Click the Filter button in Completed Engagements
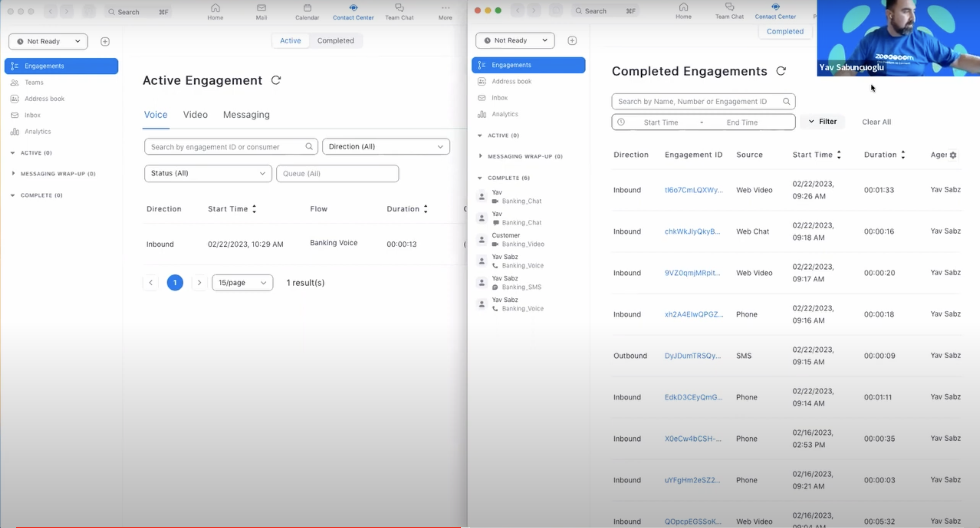The image size is (980, 528). [x=824, y=121]
